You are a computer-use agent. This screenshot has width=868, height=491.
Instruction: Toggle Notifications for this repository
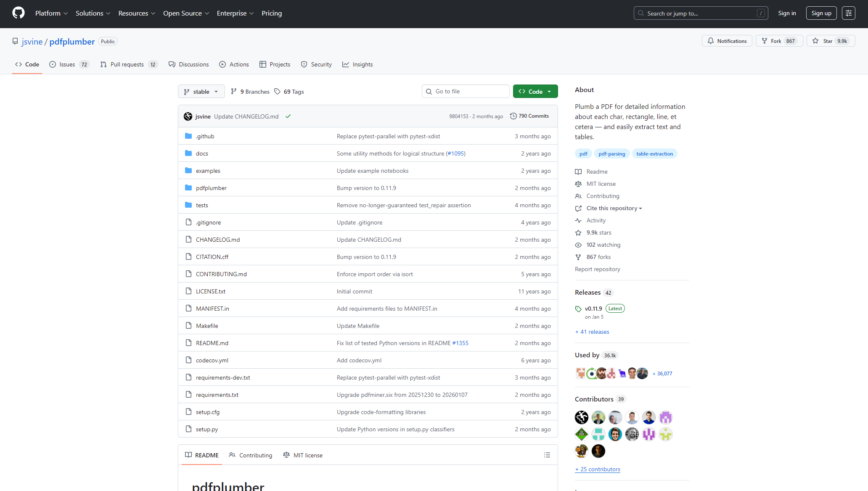point(727,41)
